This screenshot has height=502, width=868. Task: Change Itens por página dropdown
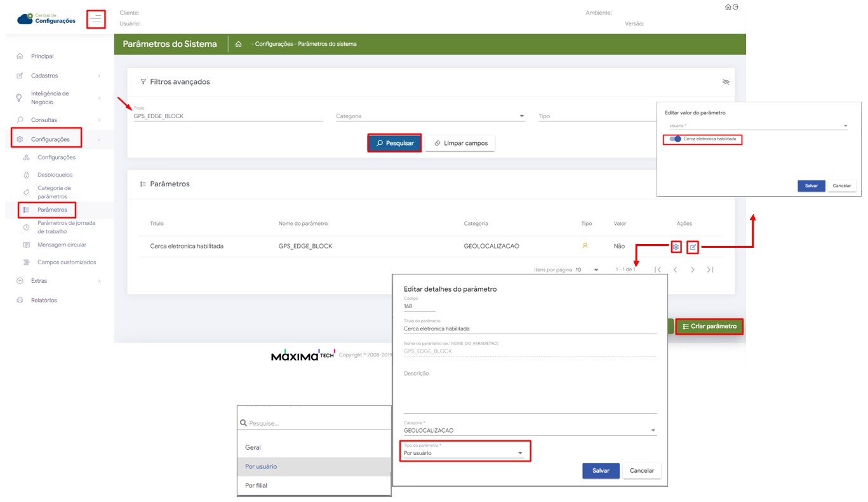(x=587, y=270)
